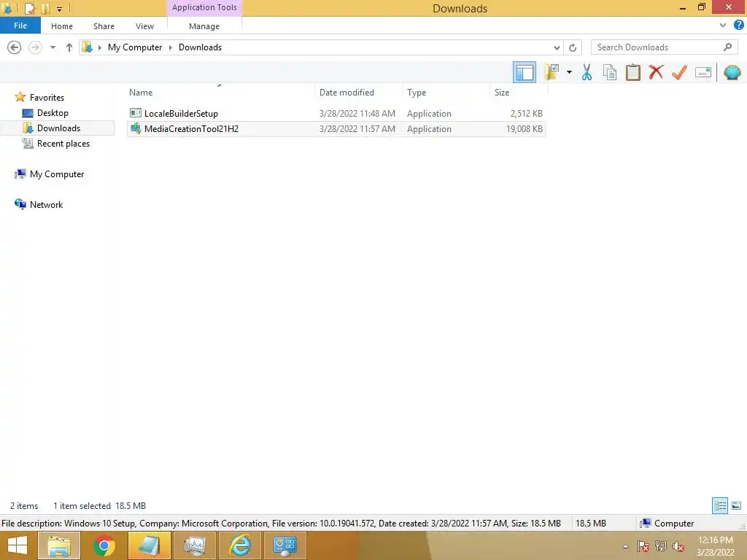This screenshot has width=747, height=560.
Task: Open the Notepad taskbar icon
Action: tap(149, 545)
